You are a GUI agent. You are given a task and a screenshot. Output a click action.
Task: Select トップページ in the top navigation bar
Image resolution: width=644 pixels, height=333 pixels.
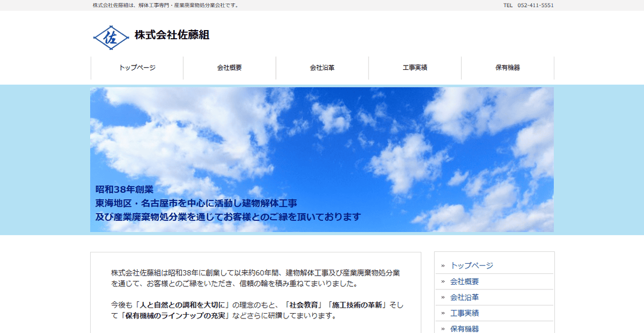137,68
